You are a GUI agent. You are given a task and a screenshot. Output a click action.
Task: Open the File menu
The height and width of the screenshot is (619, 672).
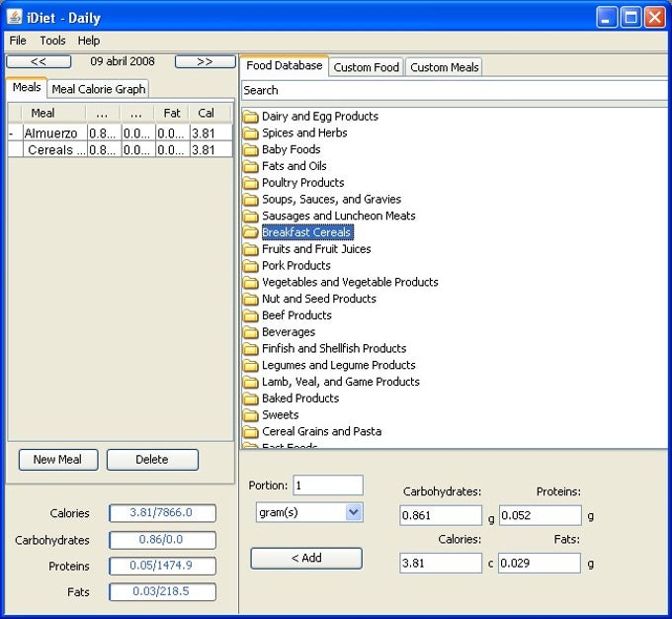pyautogui.click(x=18, y=41)
